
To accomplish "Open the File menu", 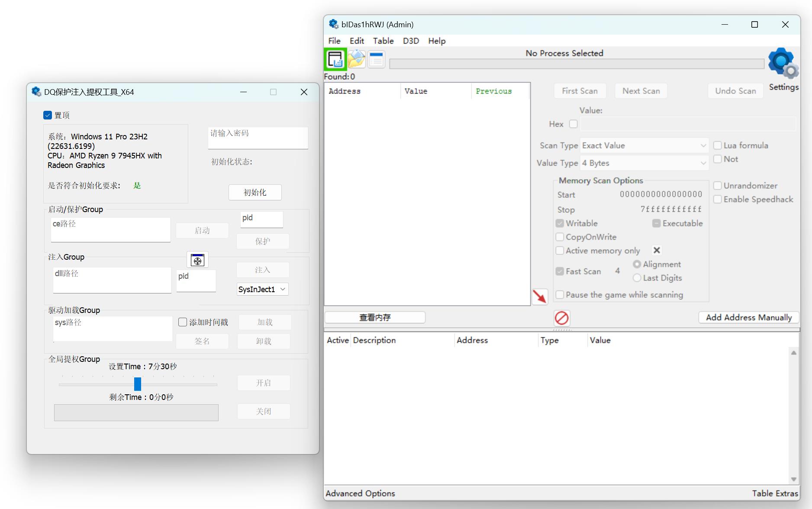I will (334, 41).
